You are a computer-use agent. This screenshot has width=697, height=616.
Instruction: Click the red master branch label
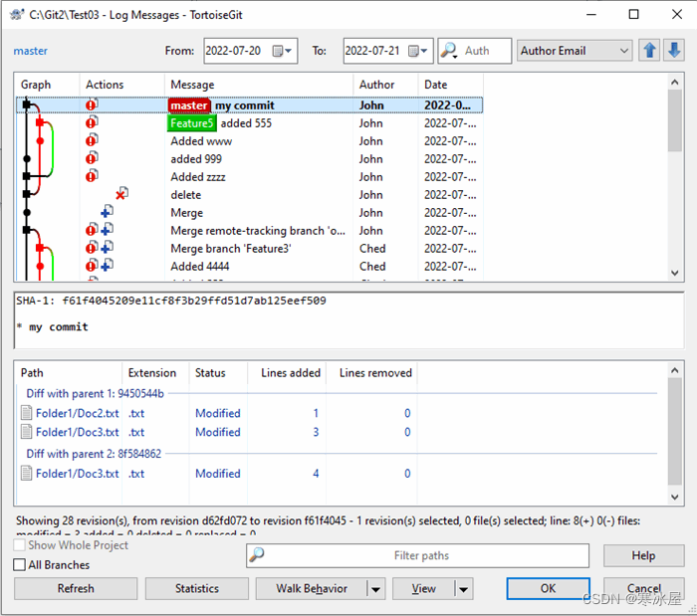point(189,105)
